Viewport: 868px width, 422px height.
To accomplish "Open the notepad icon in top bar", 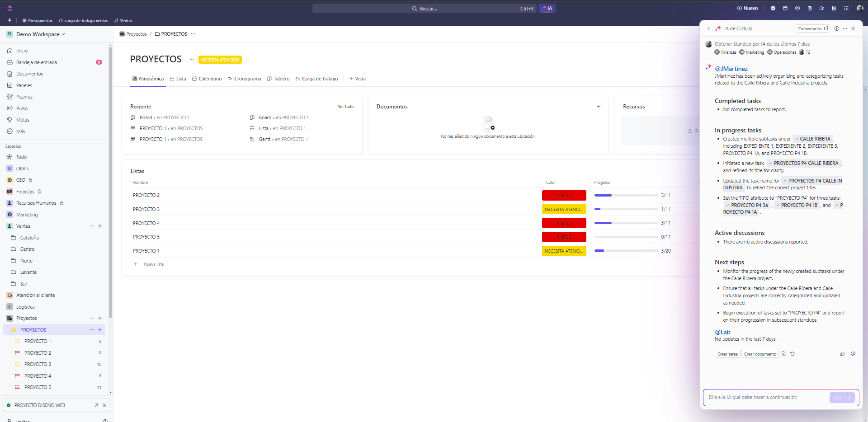I will 810,8.
